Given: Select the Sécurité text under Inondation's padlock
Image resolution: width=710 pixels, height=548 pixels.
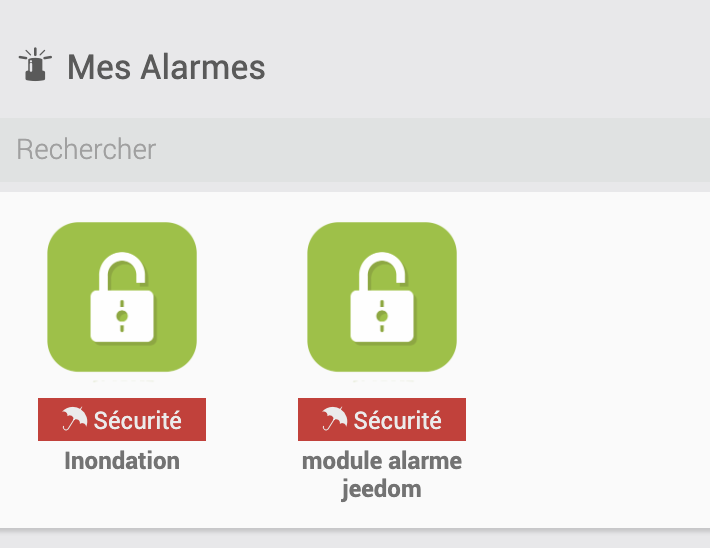Looking at the screenshot, I should point(138,421).
